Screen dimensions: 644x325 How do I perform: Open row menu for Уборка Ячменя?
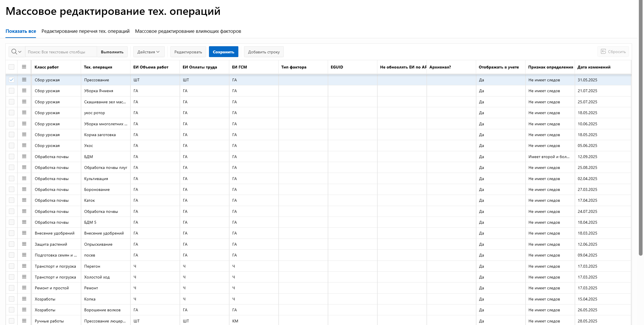[24, 91]
